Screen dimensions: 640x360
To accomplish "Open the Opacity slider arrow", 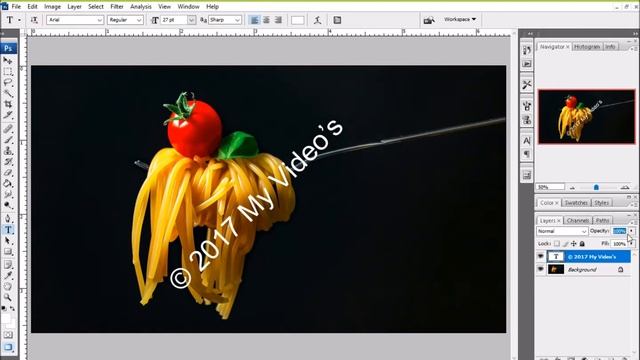I will click(631, 231).
